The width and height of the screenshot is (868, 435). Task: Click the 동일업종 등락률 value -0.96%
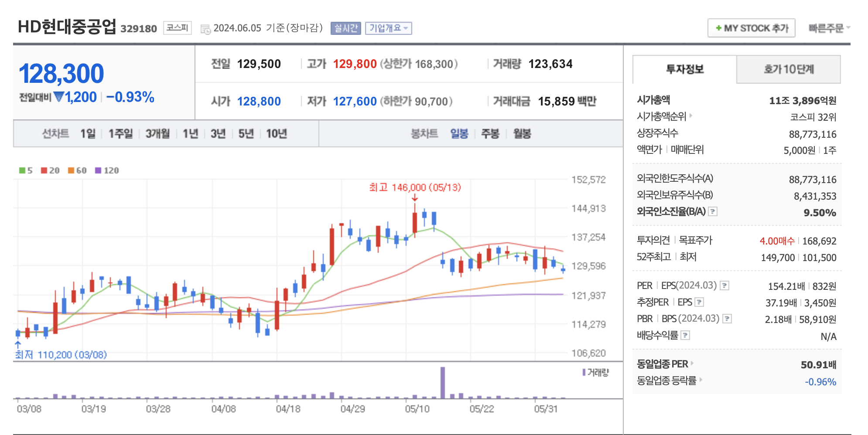[x=820, y=382]
